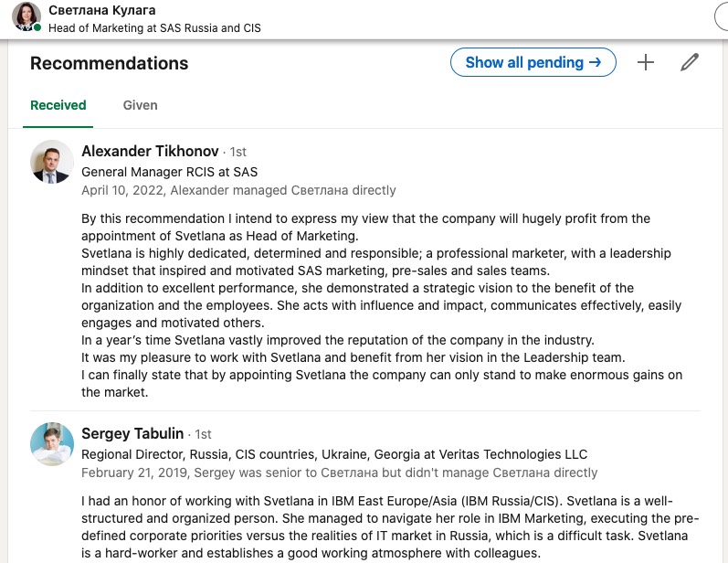The image size is (728, 563).
Task: Click Regional Director at Veritas Technologies headline
Action: 334,453
